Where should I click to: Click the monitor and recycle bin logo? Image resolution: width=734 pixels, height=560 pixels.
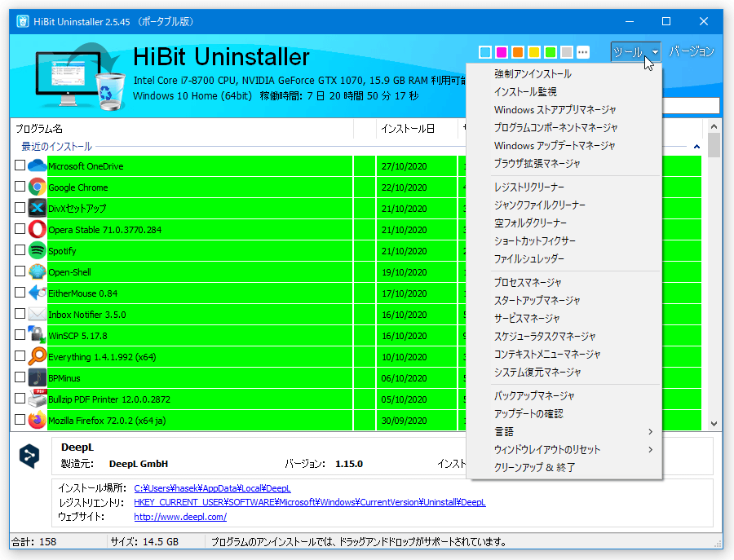pyautogui.click(x=80, y=77)
